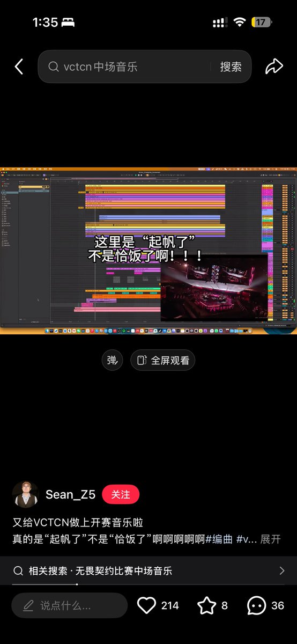
Task: Tap the magnifier icon in the search field
Action: [x=54, y=67]
